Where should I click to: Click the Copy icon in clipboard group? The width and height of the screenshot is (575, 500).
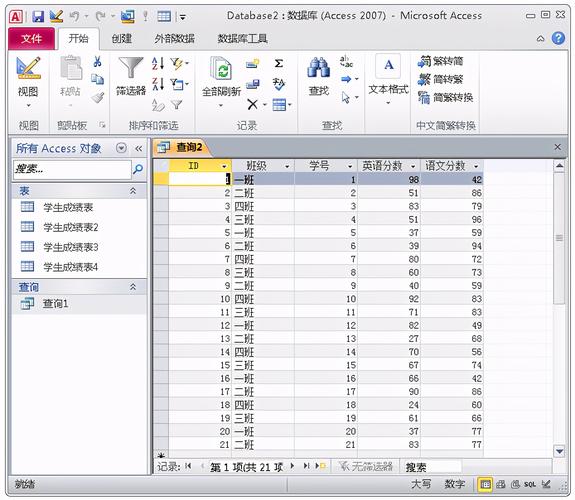click(97, 79)
